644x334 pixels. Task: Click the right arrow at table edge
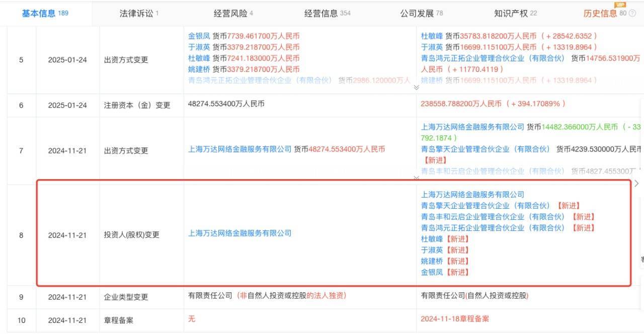pos(636,184)
